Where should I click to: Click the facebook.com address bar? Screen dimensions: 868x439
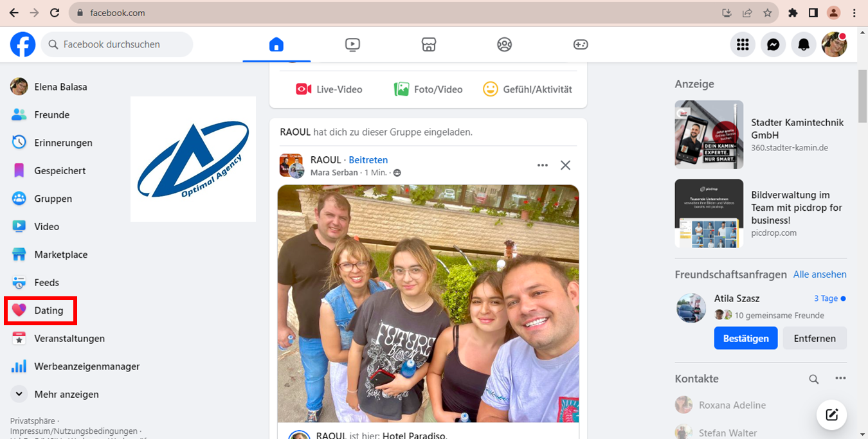pyautogui.click(x=118, y=13)
